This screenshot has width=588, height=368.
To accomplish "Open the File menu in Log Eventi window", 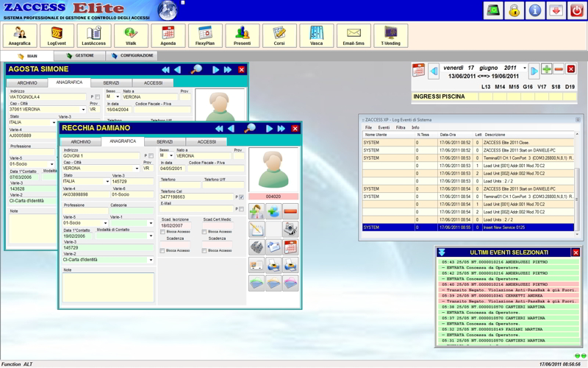I will click(x=369, y=127).
